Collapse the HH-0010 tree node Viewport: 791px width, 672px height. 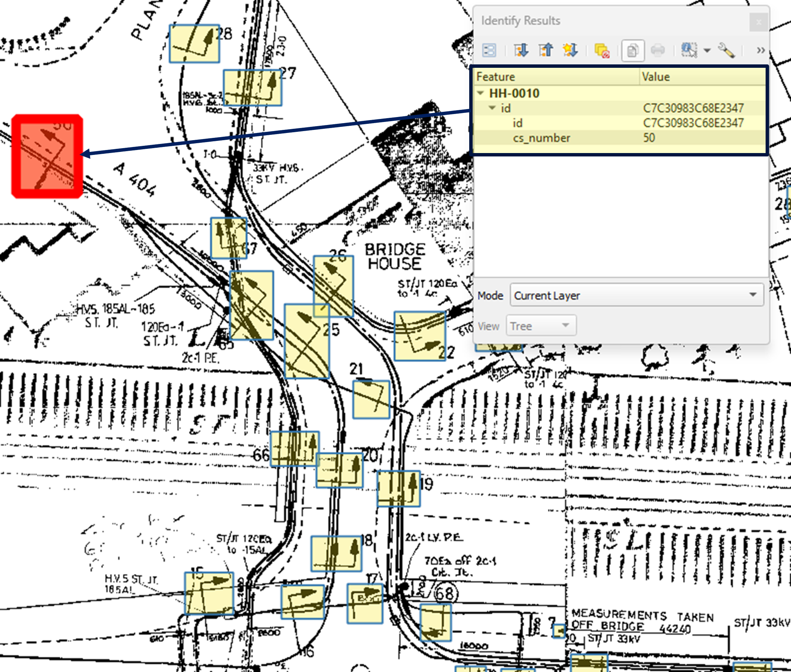click(x=481, y=93)
